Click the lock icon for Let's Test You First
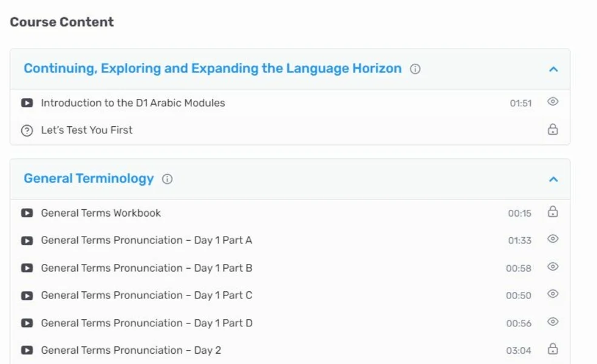Screen dimensions: 597x364 (553, 129)
